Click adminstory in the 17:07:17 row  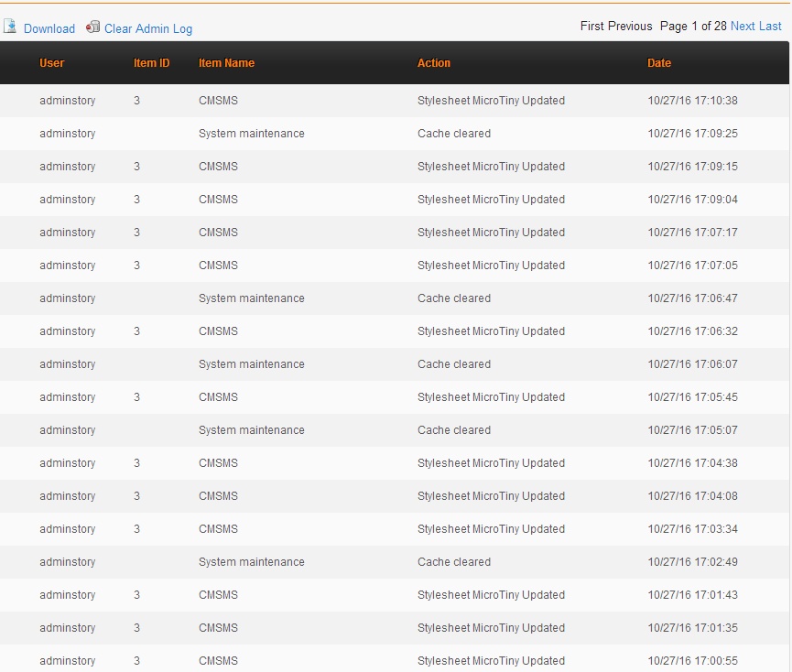pos(68,233)
